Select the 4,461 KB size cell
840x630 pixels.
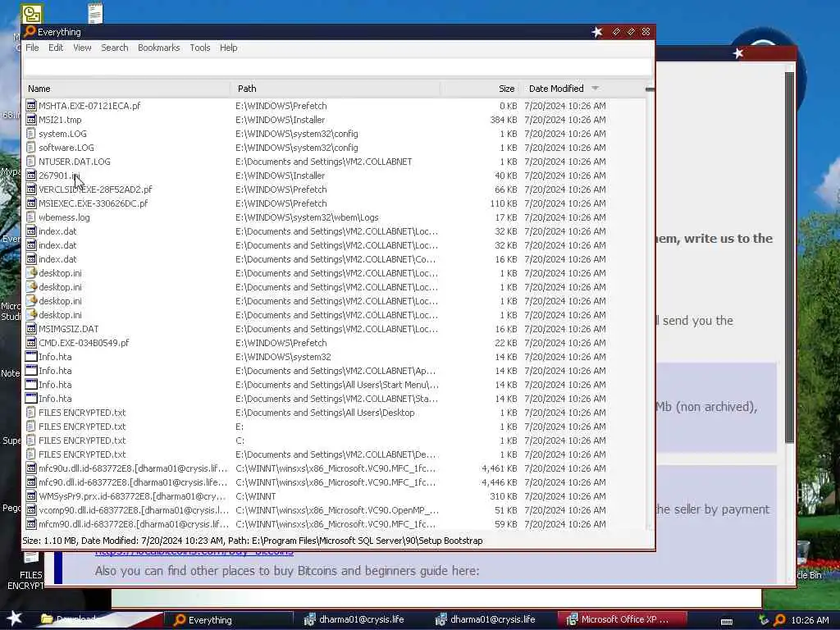500,468
